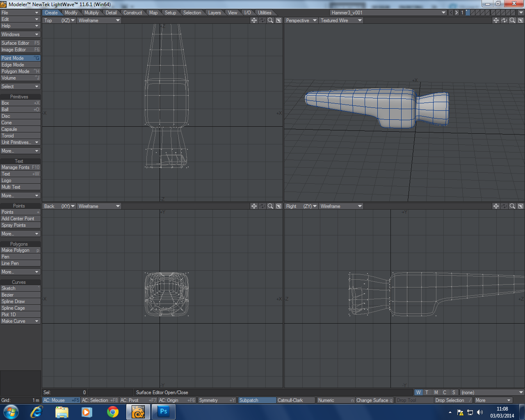The height and width of the screenshot is (420, 525).
Task: Click the rotate view icon on the Top viewport
Action: [x=262, y=20]
